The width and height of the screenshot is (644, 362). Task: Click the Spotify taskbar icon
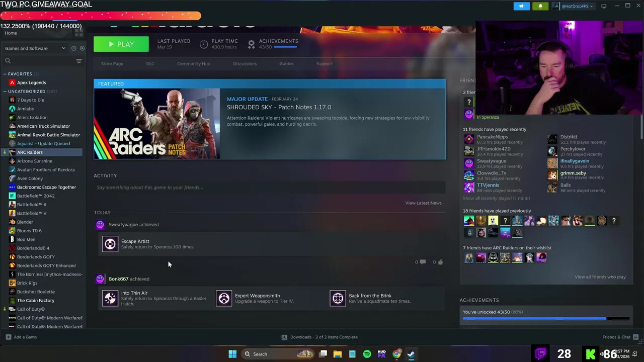pos(367,354)
